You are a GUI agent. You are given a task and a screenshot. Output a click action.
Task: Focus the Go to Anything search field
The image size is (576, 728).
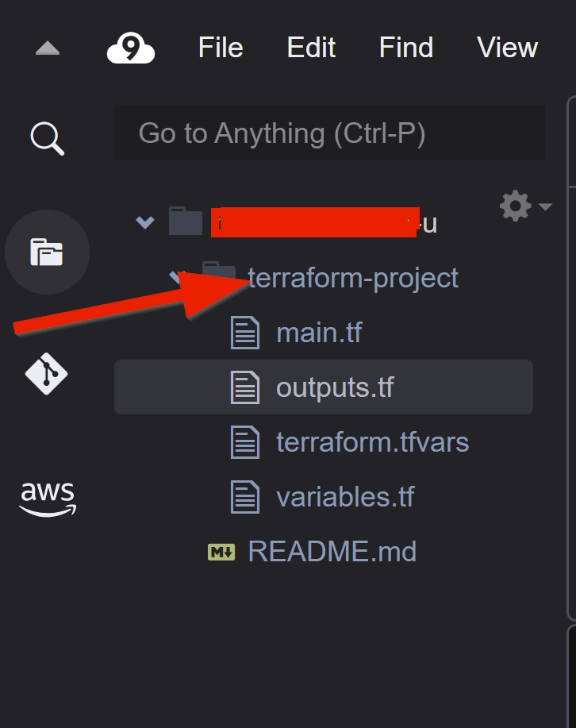pyautogui.click(x=329, y=133)
